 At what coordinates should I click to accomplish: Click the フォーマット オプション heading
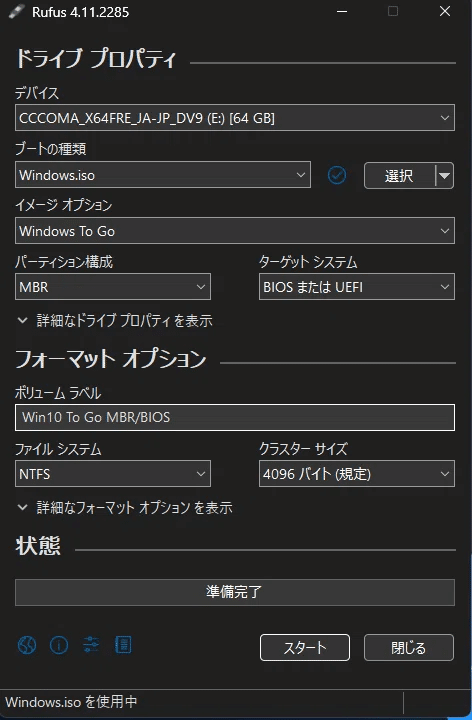tap(111, 359)
